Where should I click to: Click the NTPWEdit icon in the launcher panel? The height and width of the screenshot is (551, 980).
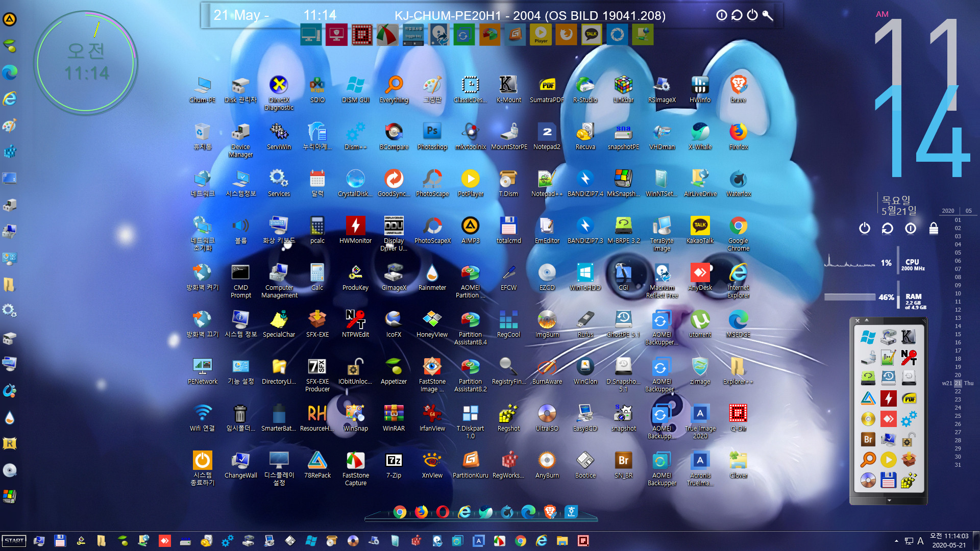coord(909,358)
